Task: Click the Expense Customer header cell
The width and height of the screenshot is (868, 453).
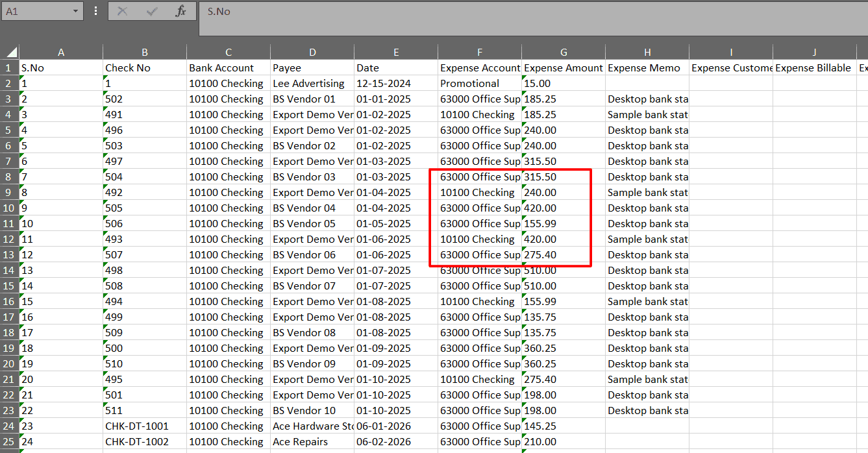Action: click(x=731, y=68)
